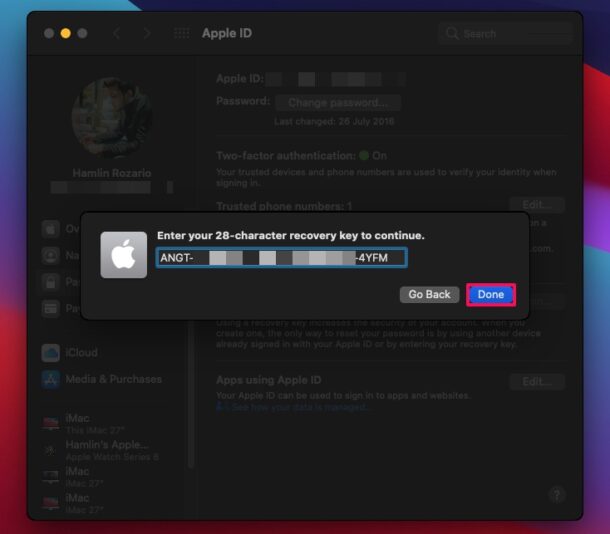This screenshot has width=610, height=534.
Task: Click the Go Back button
Action: [x=429, y=294]
